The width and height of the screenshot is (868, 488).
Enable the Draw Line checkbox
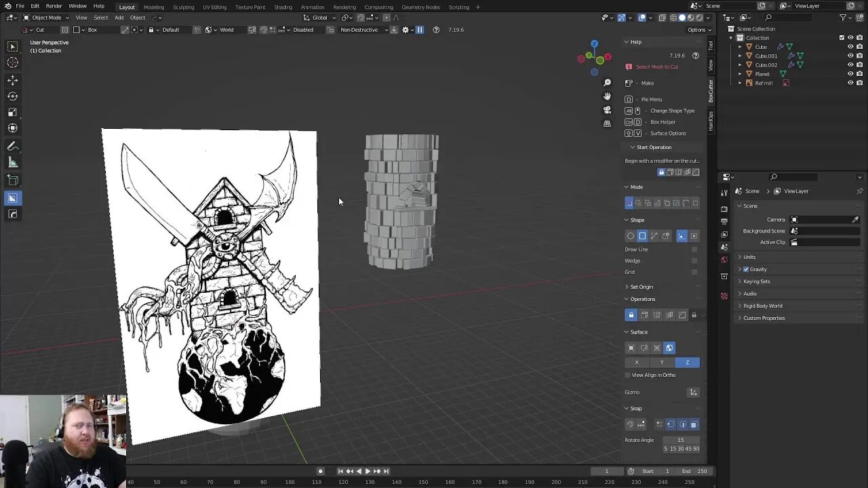click(x=694, y=249)
